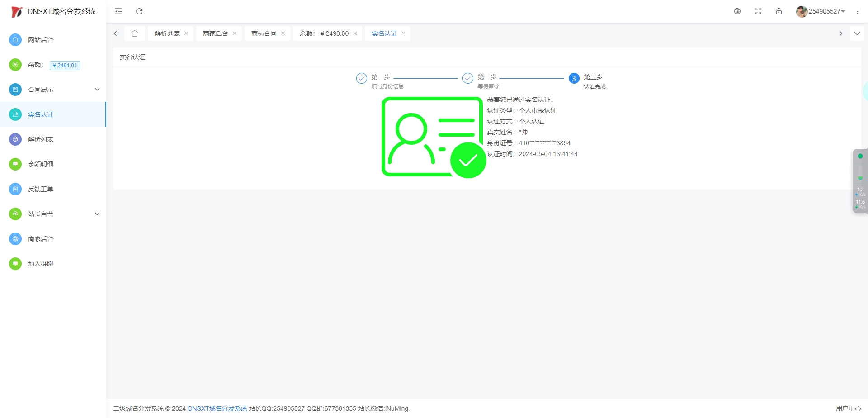
Task: Click the first step checkmark circle
Action: click(362, 78)
